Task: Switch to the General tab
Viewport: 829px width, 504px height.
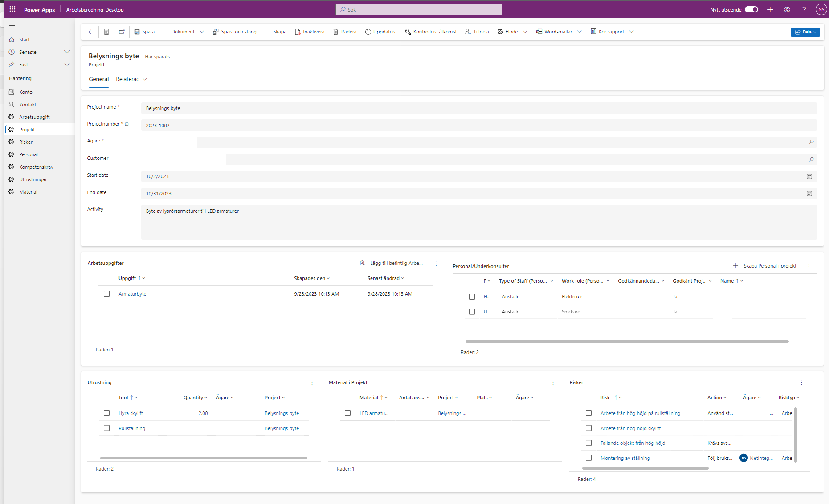Action: pyautogui.click(x=98, y=79)
